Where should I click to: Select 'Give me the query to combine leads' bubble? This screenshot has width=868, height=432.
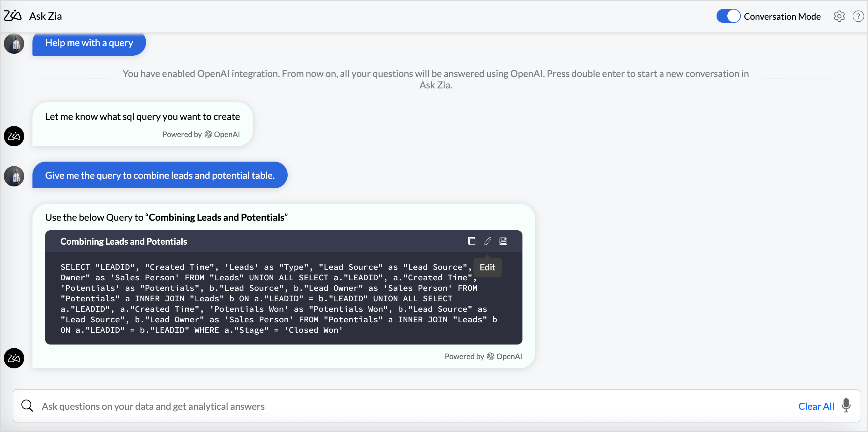pyautogui.click(x=160, y=175)
